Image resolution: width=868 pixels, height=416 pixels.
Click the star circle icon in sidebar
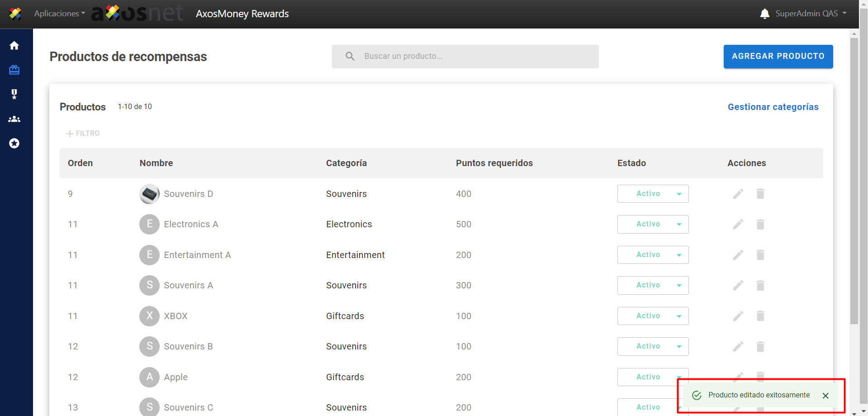tap(14, 143)
